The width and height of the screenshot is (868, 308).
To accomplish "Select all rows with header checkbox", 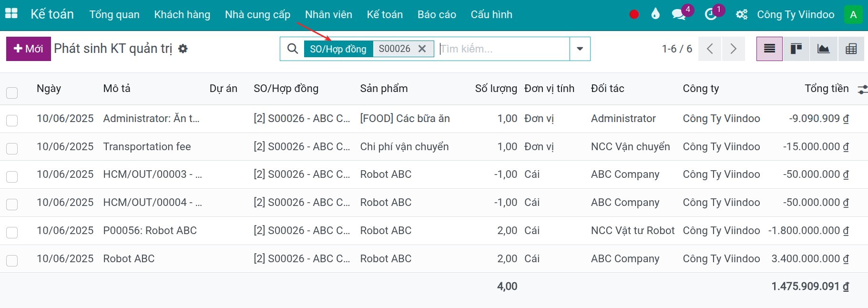I will [x=12, y=92].
